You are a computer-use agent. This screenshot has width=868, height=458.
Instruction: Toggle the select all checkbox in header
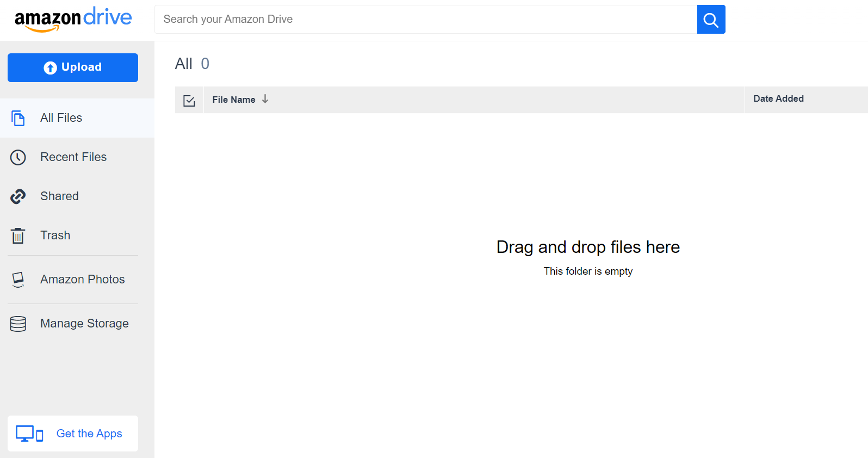[189, 101]
